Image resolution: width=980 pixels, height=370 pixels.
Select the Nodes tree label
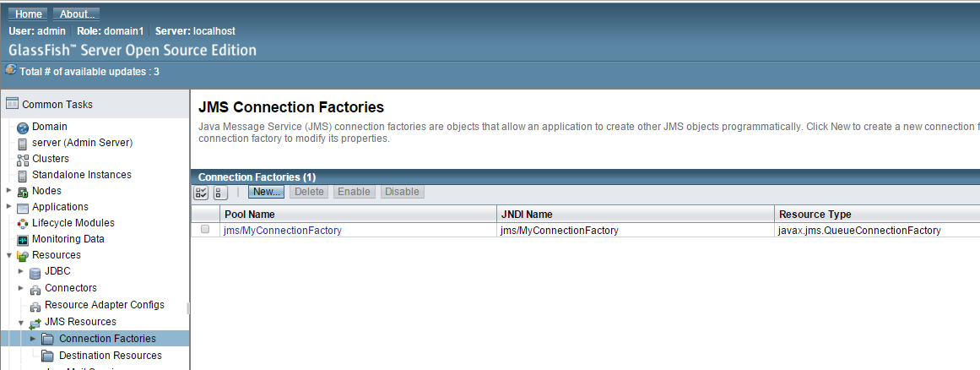pos(47,191)
